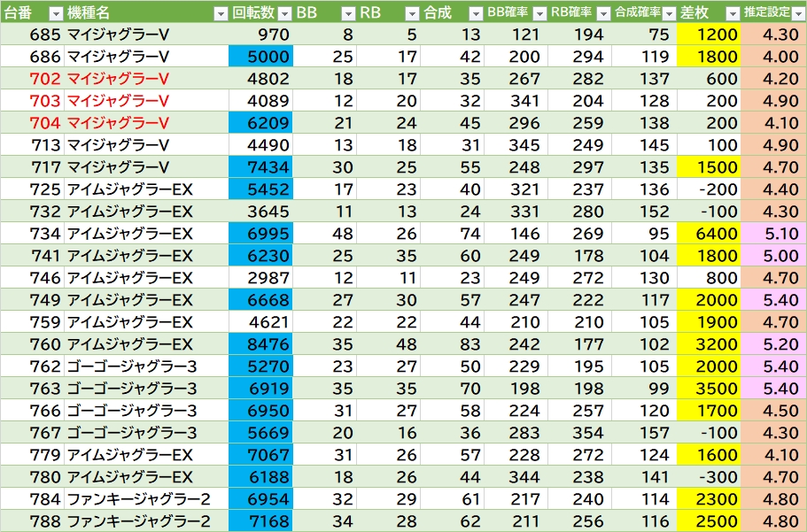Select the blue 回転数 cell 8476
This screenshot has height=532, width=807.
click(260, 344)
